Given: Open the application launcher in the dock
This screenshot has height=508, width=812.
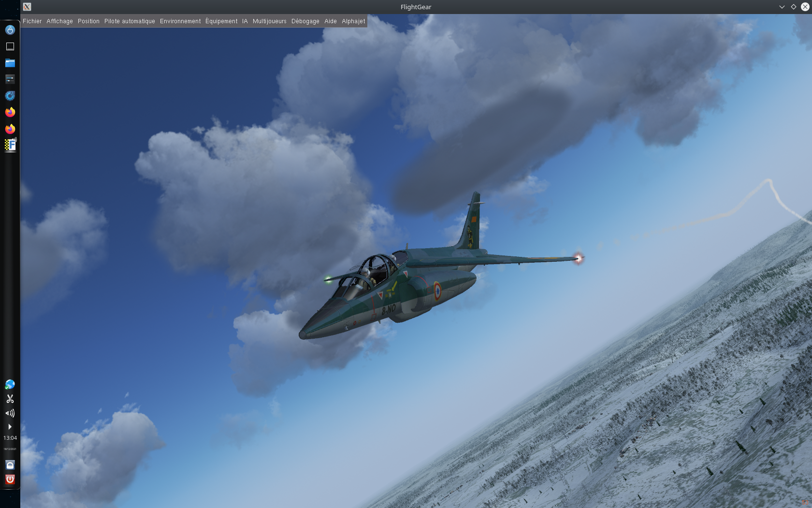Looking at the screenshot, I should [10, 30].
